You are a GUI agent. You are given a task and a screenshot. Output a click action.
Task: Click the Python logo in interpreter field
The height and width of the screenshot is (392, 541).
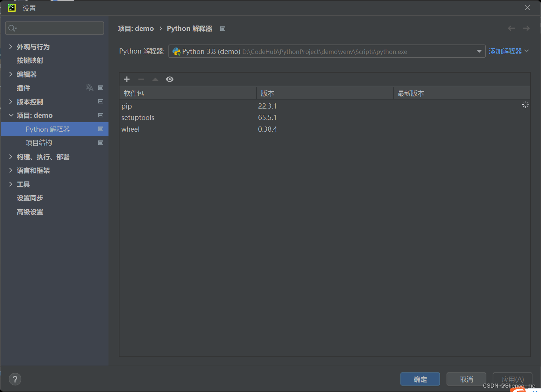176,51
